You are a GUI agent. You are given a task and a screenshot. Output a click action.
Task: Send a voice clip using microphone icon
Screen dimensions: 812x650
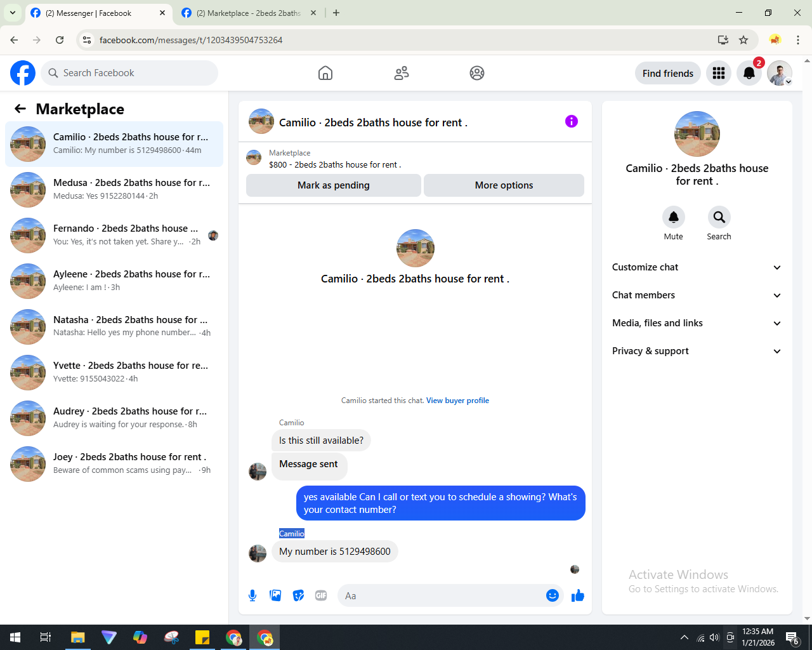tap(252, 595)
